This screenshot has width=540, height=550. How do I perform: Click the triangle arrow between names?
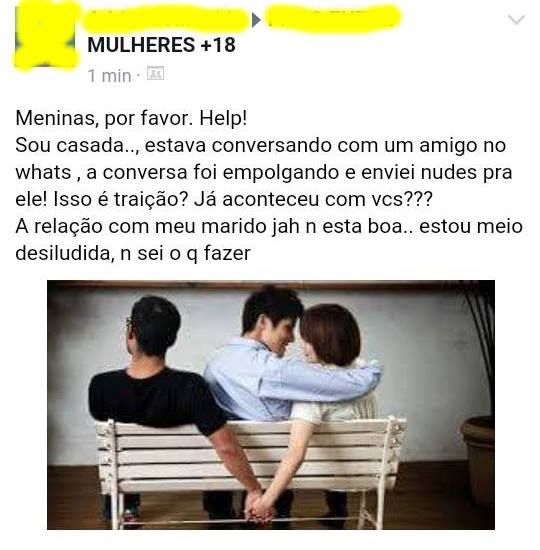coord(256,20)
